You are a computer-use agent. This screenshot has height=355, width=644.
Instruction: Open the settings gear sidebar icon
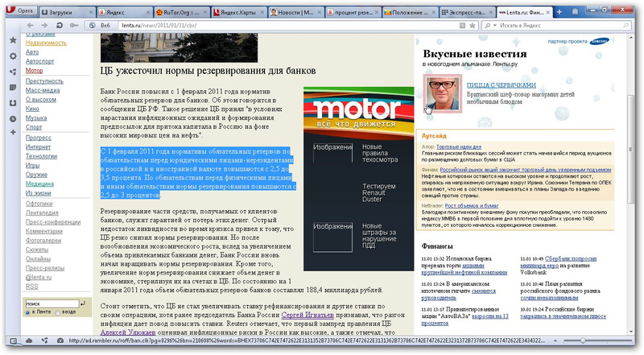[x=11, y=55]
